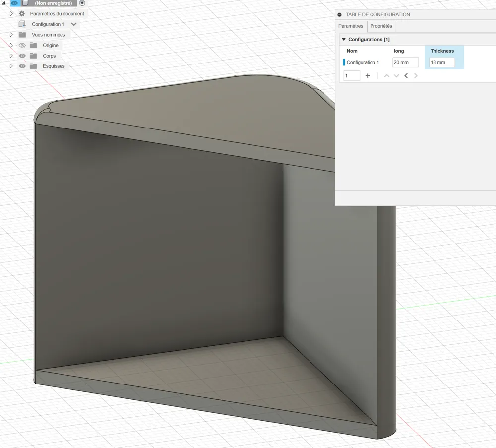Image resolution: width=496 pixels, height=448 pixels.
Task: Click the radio marker beside Non enregistré
Action: (x=82, y=3)
